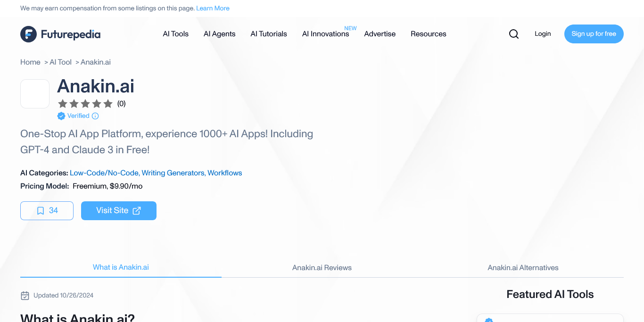Select the What is Anakin.ai tab

click(121, 267)
